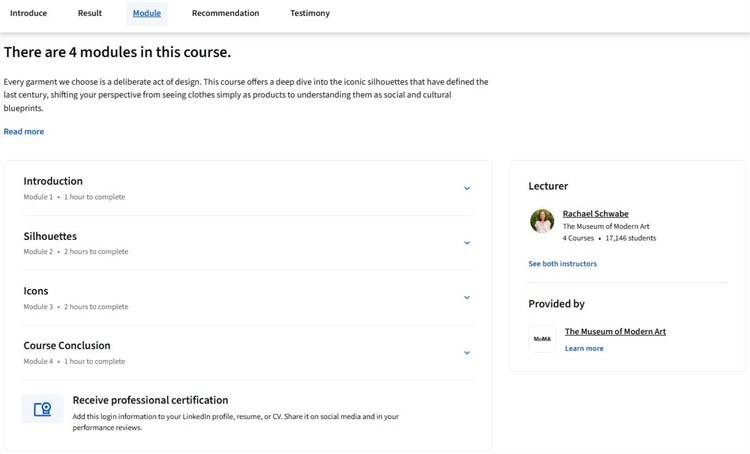This screenshot has height=454, width=750.
Task: Expand the Course Conclusion module chevron
Action: click(467, 353)
